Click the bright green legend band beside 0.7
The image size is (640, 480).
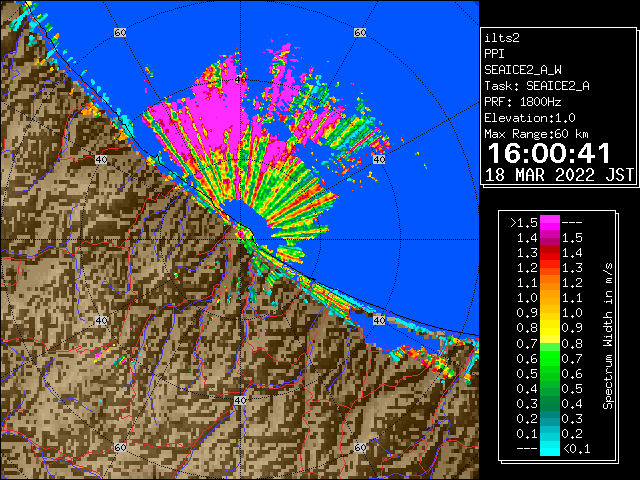click(549, 358)
